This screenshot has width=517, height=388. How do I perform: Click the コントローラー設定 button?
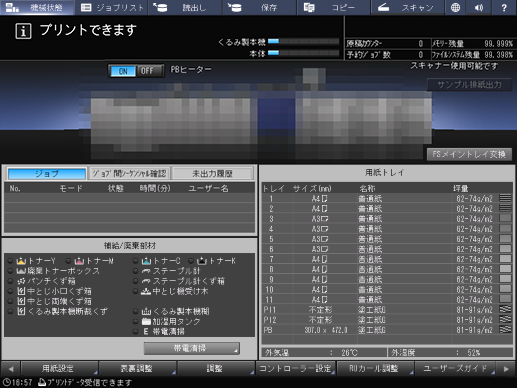(295, 369)
